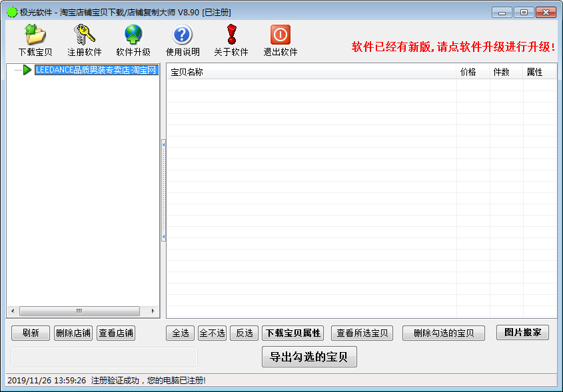Close the window with X button
563x392 pixels.
[546, 13]
